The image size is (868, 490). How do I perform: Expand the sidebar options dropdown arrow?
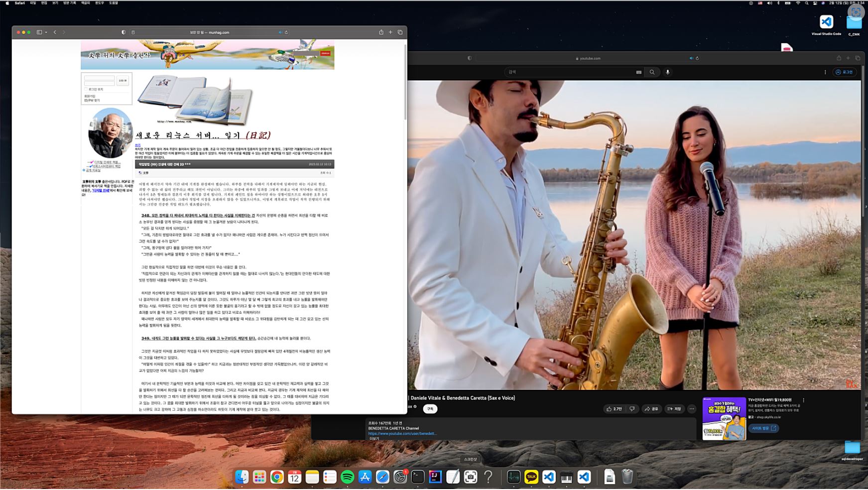click(46, 32)
